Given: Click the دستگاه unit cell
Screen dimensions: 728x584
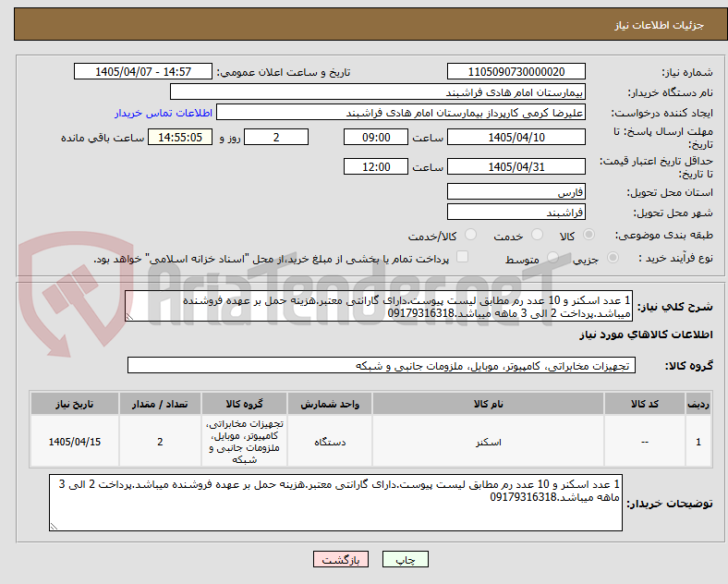Looking at the screenshot, I should pyautogui.click(x=330, y=442).
